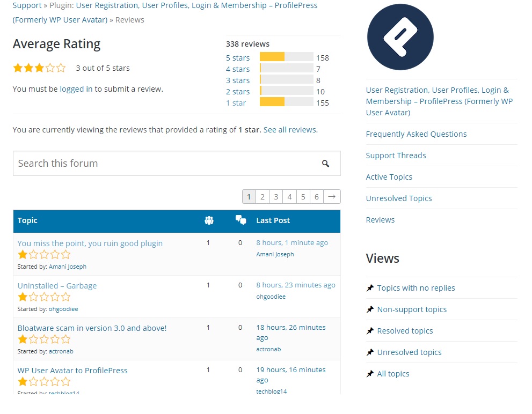Screen dimensions: 532x414
Task: Open 'Bloatware scam in version 3.0 and above!' review
Action: pos(92,328)
